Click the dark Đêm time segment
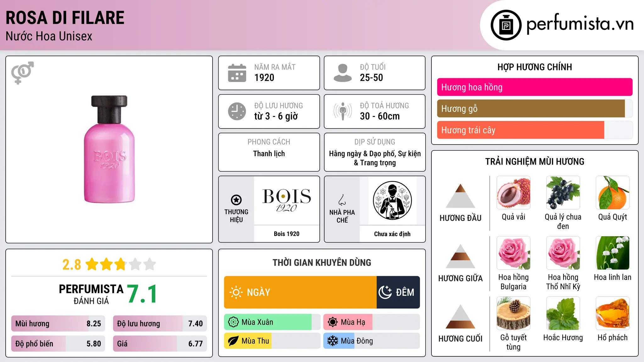This screenshot has width=644, height=362. tap(398, 292)
